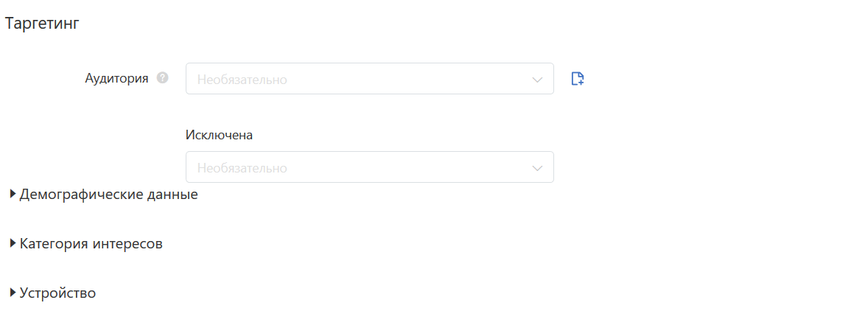Click the Таргетинг section heading

click(x=42, y=24)
